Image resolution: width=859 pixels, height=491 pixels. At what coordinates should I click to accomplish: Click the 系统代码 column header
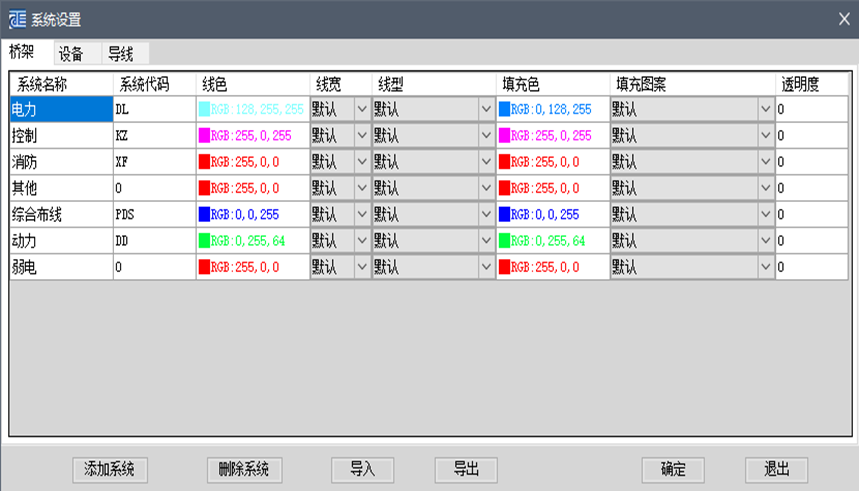pos(154,84)
